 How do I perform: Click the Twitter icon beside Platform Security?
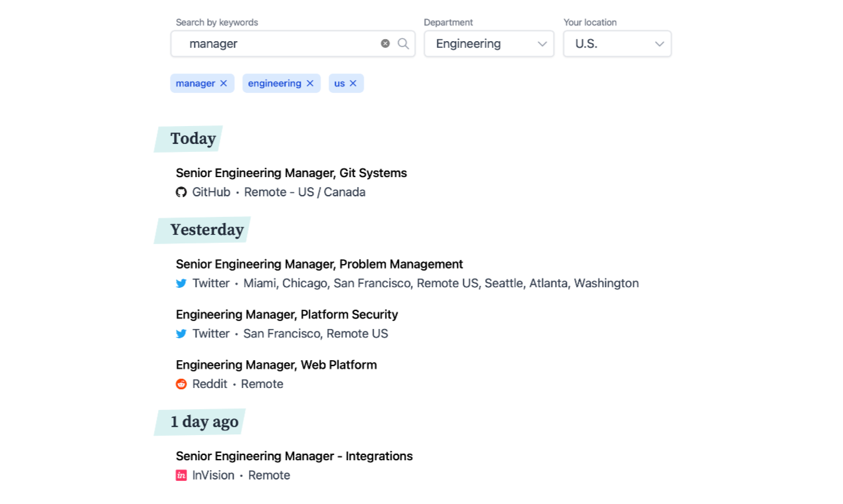181,334
